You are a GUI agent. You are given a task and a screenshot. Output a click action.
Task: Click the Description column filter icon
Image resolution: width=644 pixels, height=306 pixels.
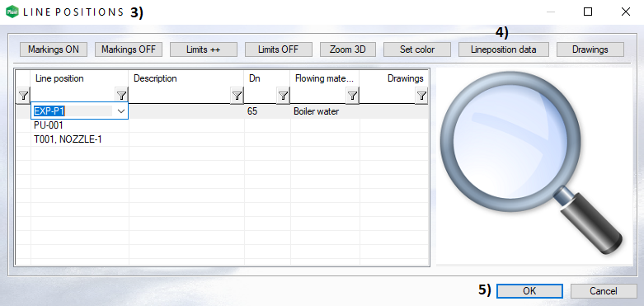(x=237, y=96)
